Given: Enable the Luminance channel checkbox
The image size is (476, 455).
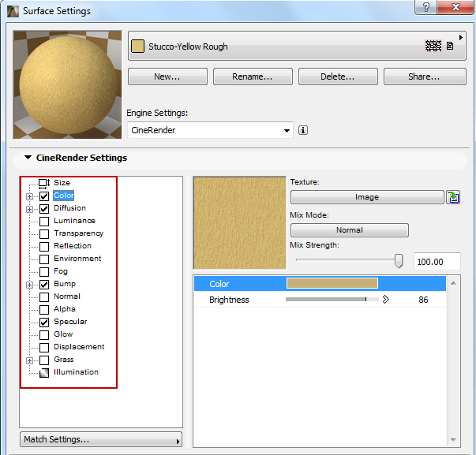Looking at the screenshot, I should point(44,222).
